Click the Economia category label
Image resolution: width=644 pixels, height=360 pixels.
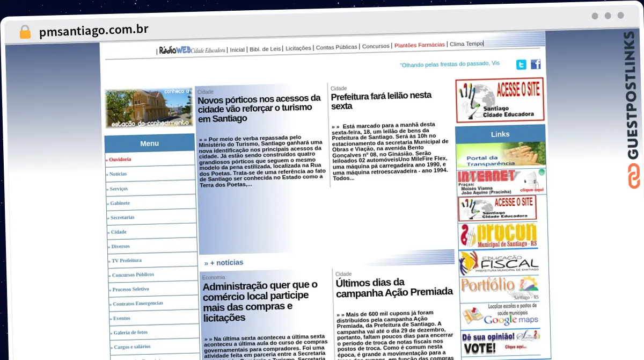coord(213,277)
